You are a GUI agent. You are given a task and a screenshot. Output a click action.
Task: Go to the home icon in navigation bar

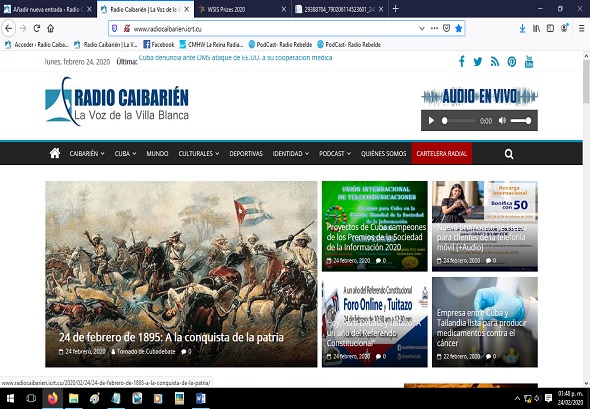[55, 153]
